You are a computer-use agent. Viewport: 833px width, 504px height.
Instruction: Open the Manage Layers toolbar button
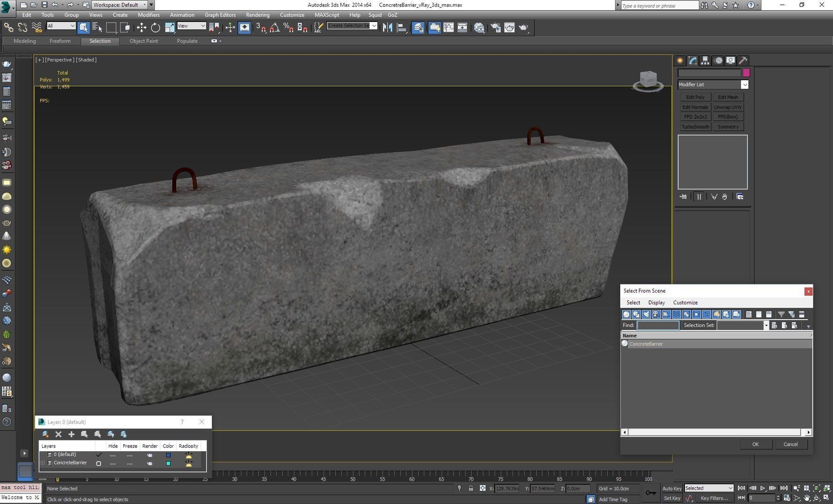418,28
